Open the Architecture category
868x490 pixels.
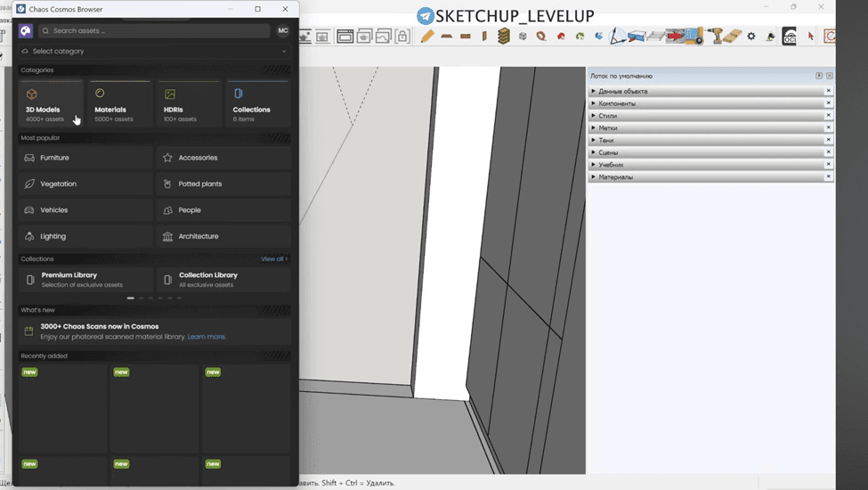[x=223, y=236]
